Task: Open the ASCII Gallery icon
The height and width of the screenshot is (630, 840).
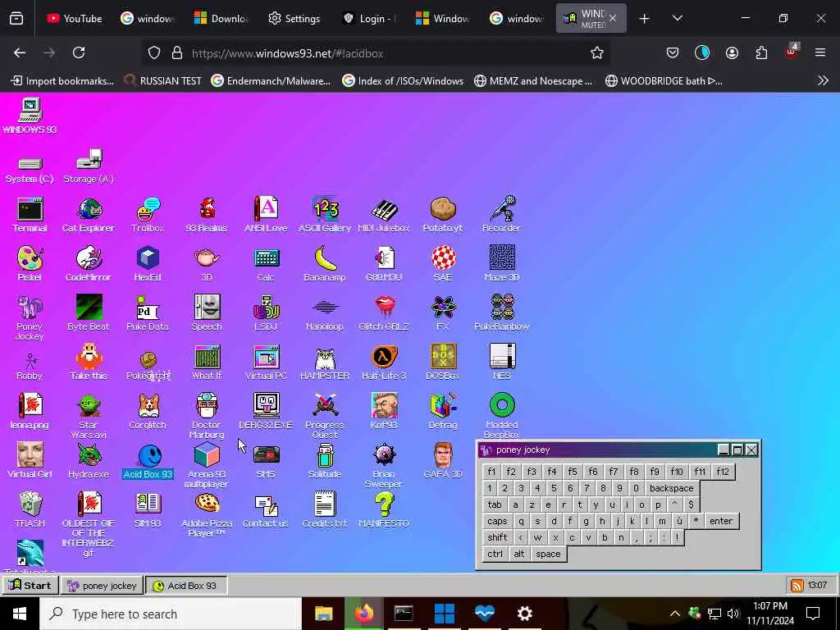Action: (325, 214)
